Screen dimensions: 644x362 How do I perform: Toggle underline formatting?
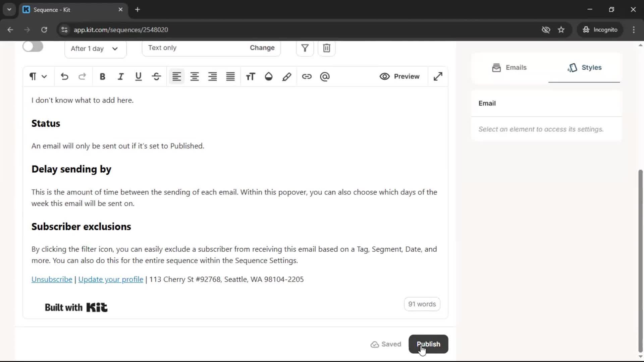[138, 76]
